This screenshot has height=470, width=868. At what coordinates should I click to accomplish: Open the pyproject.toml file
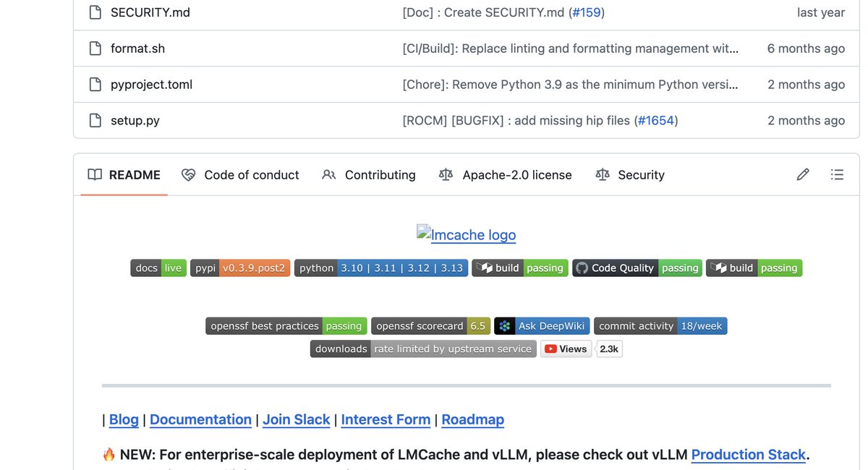pyautogui.click(x=151, y=85)
